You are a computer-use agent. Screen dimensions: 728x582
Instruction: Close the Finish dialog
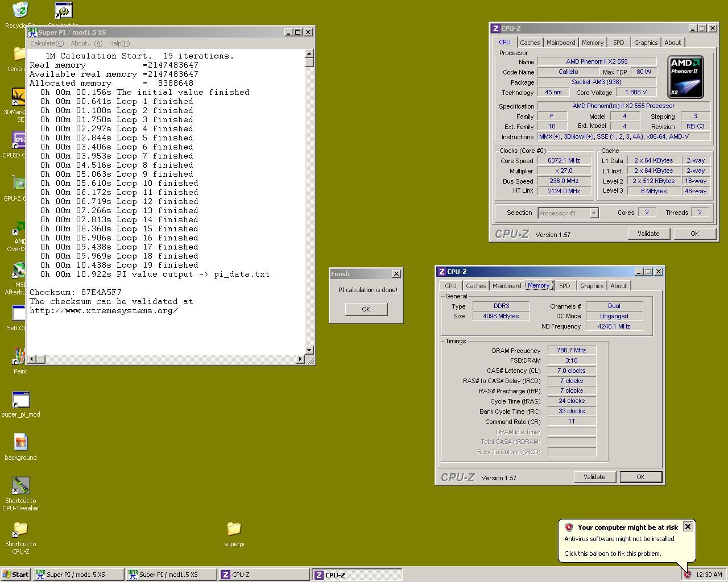point(396,273)
